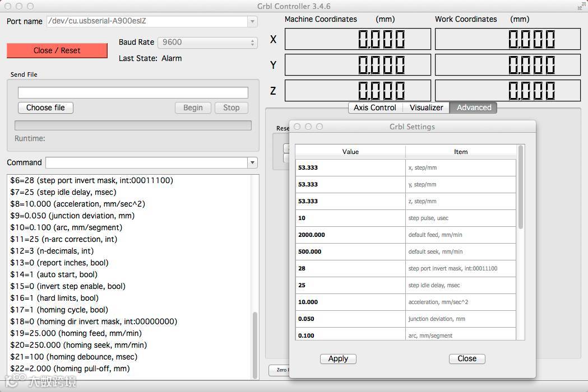The width and height of the screenshot is (588, 392).
Task: Click the 'x, step/mm' item cell
Action: coord(461,168)
